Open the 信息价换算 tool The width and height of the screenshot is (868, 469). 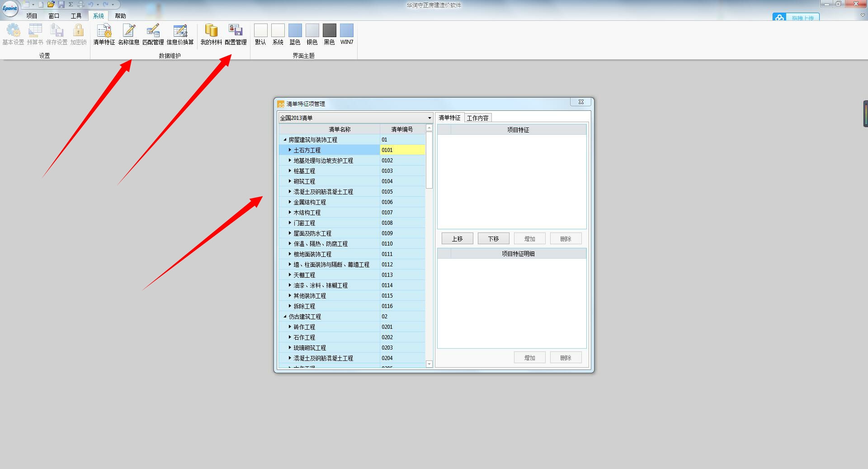pyautogui.click(x=180, y=34)
